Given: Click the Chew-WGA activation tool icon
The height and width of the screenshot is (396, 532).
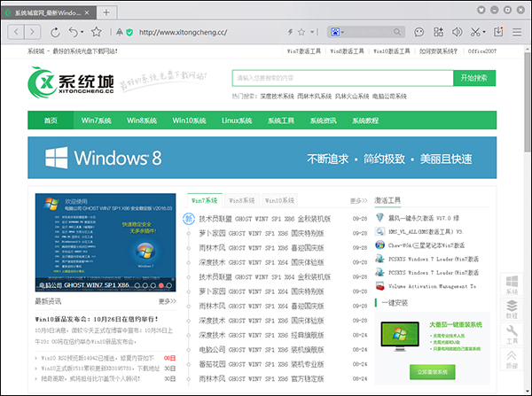Looking at the screenshot, I should coord(379,245).
